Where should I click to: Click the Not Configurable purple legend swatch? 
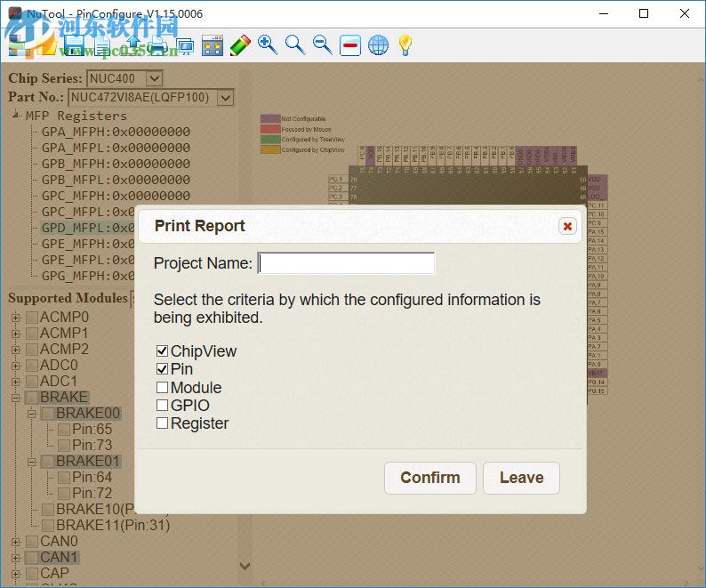point(270,118)
